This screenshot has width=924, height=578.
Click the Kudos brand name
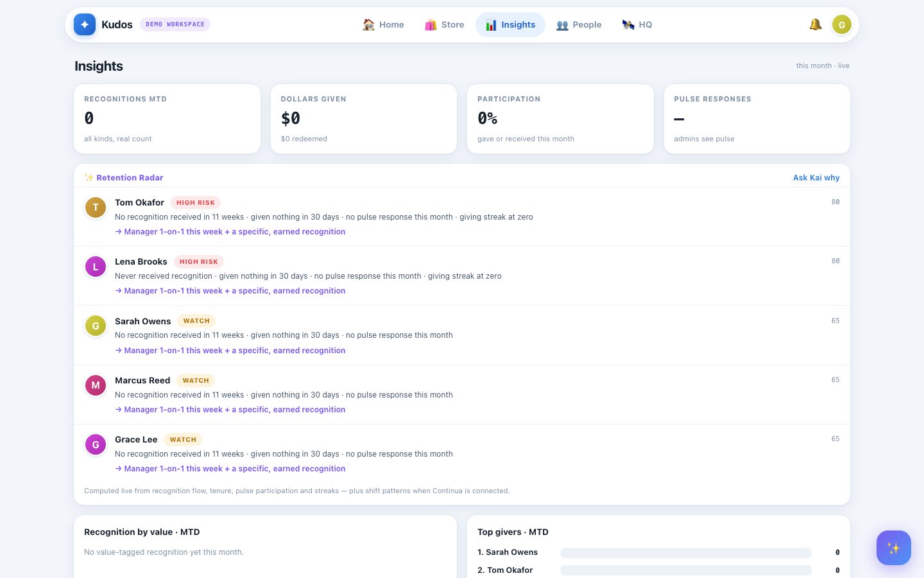pyautogui.click(x=117, y=24)
